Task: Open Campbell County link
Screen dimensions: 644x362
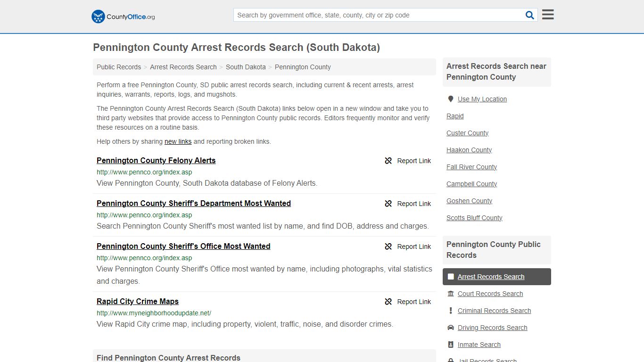Action: [x=471, y=184]
